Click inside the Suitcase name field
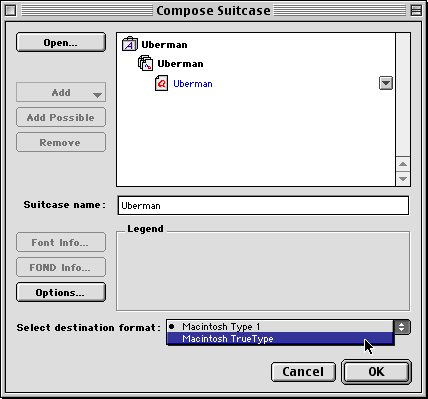428x399 pixels. pyautogui.click(x=263, y=205)
